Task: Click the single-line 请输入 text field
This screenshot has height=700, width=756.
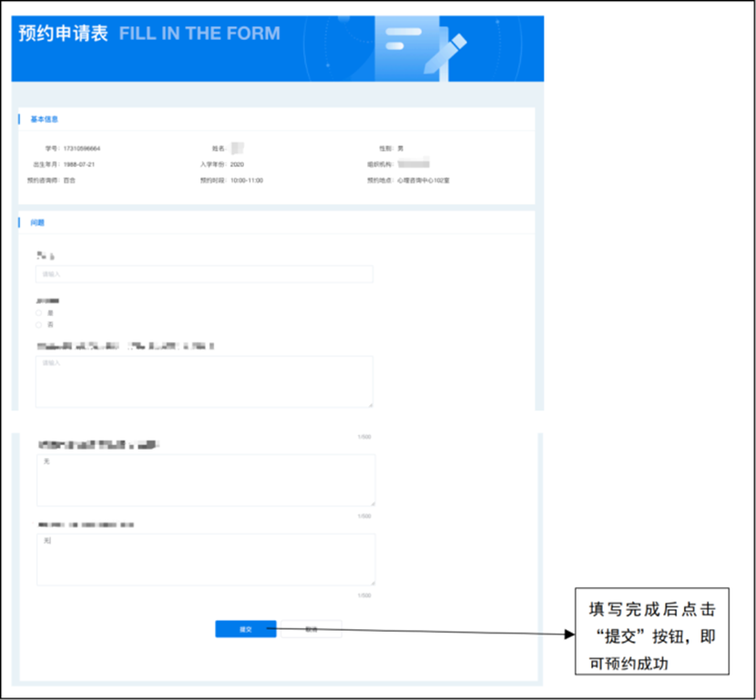Action: pos(204,274)
